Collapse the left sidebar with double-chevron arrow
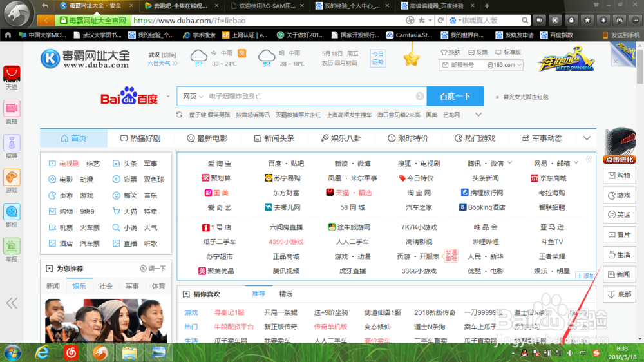Image resolution: width=644 pixels, height=362 pixels. pos(12,303)
